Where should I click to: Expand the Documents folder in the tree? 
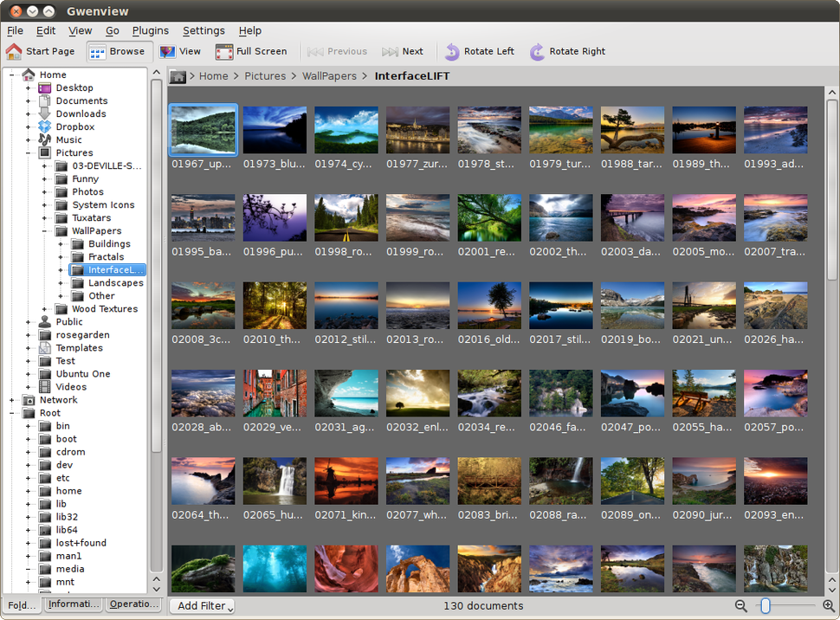(29, 100)
